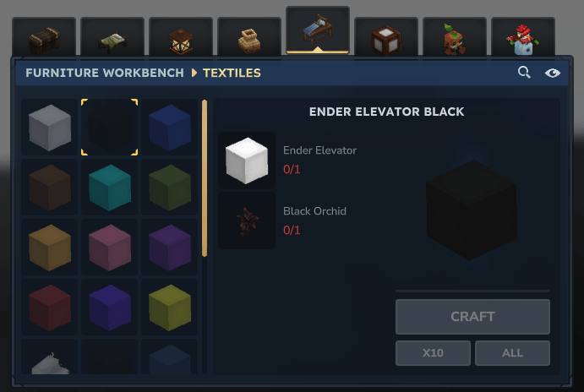Screen dimensions: 584x392
Task: Open the framed white block tab
Action: coord(386,37)
